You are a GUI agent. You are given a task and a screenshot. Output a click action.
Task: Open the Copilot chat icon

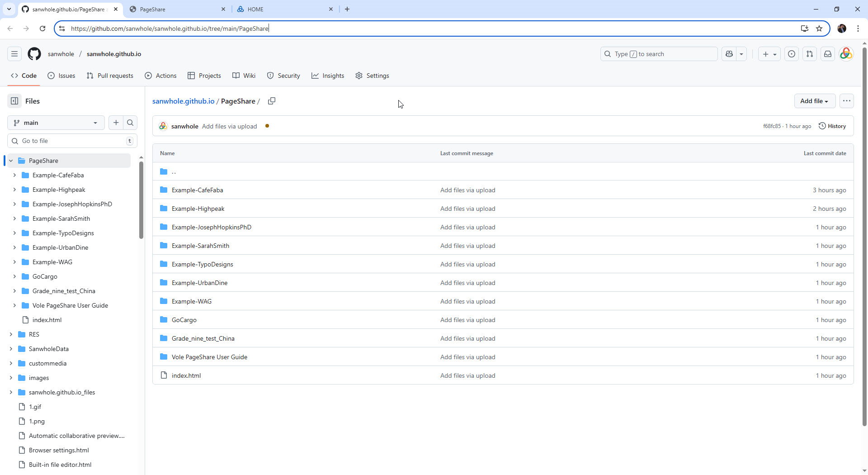(729, 54)
